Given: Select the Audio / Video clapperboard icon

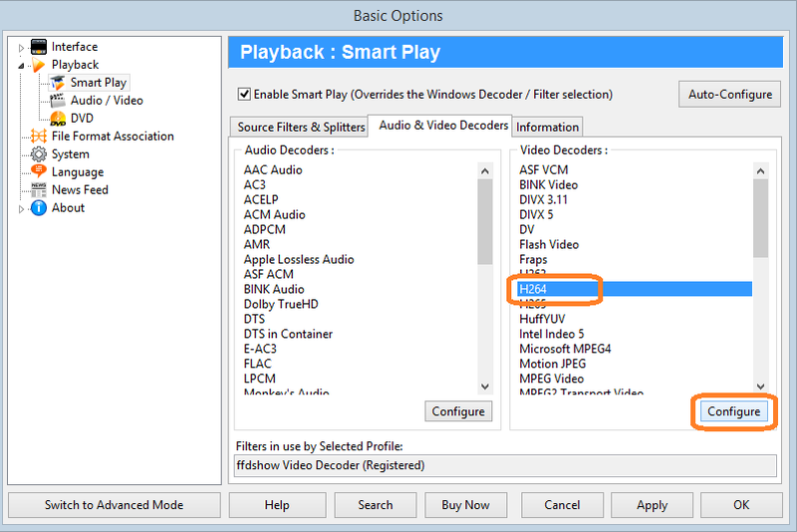Looking at the screenshot, I should pyautogui.click(x=58, y=101).
